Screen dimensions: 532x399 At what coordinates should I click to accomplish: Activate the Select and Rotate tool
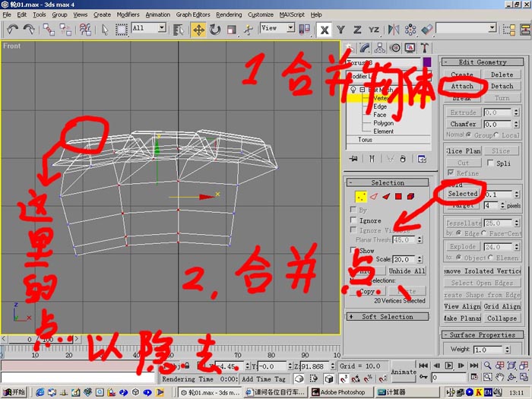pos(215,30)
